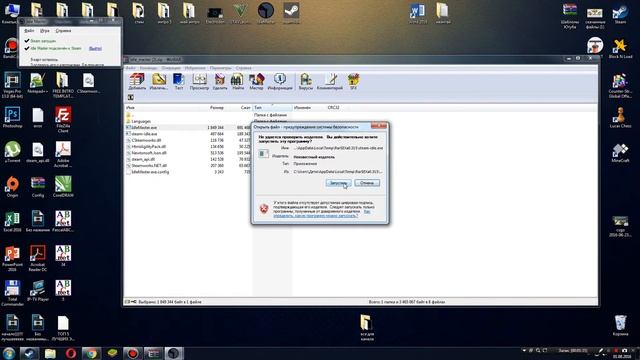Click File Explorer icon in the taskbar
This screenshot has height=360, width=640.
pyautogui.click(x=50, y=353)
